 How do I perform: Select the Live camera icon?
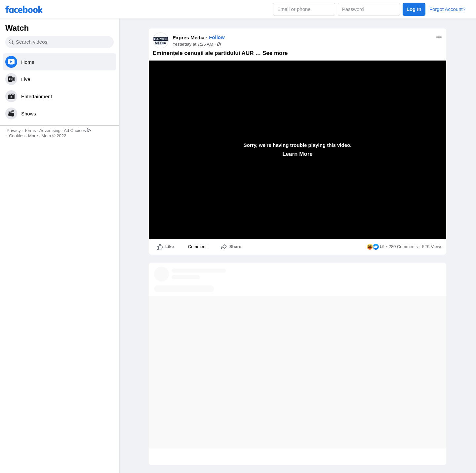point(11,79)
